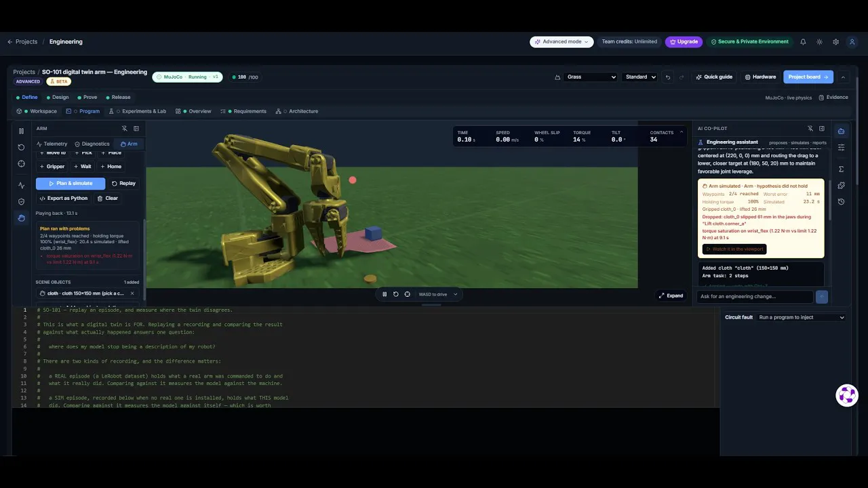
Task: Select the Telemetry tab in ARM panel
Action: [52, 144]
